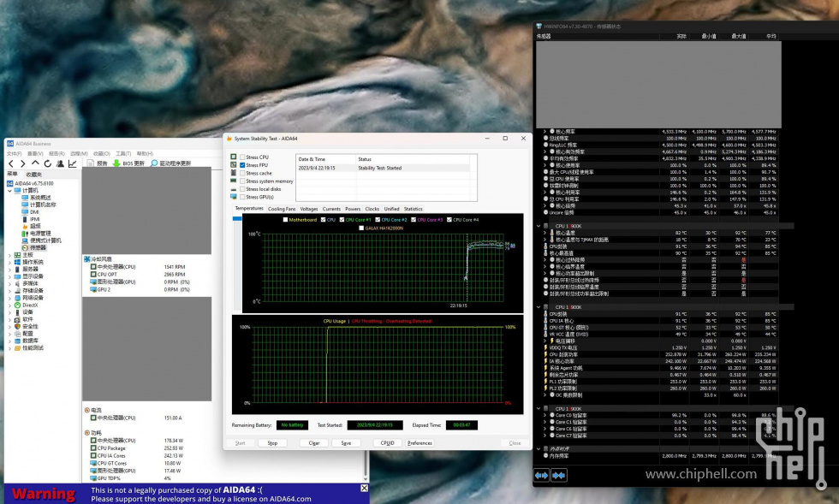Enable the Stress GPU(s) checkbox

point(242,197)
